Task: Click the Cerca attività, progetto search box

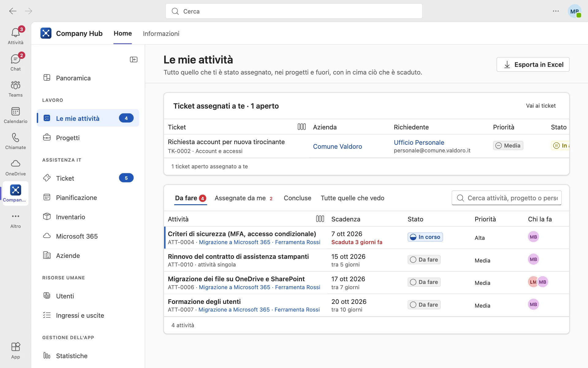Action: point(507,198)
